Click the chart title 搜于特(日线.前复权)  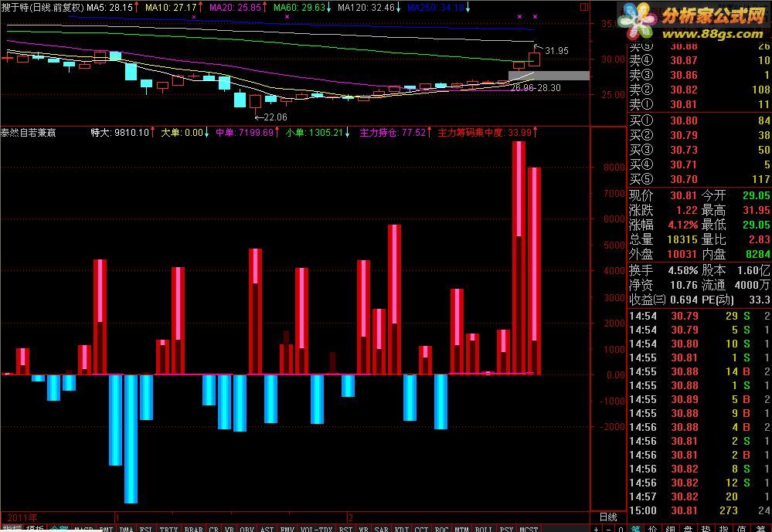tap(43, 8)
